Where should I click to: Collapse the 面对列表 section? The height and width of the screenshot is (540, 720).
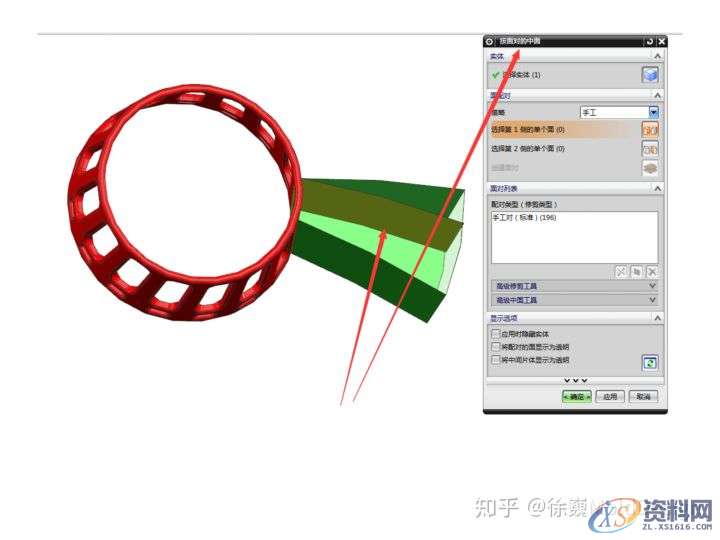point(657,188)
